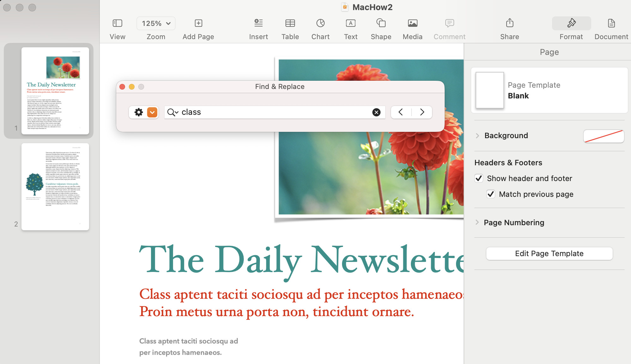Viewport: 631px width, 364px height.
Task: Select the Format inspector tab
Action: click(571, 28)
